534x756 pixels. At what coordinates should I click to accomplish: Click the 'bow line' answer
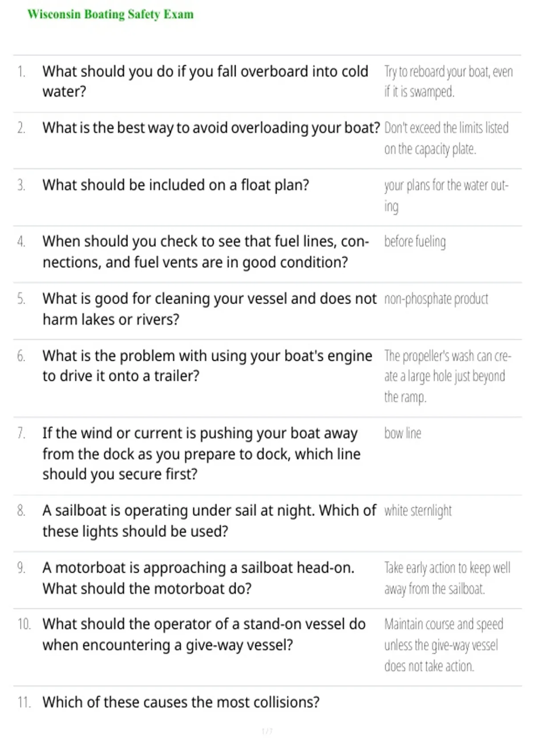click(403, 433)
